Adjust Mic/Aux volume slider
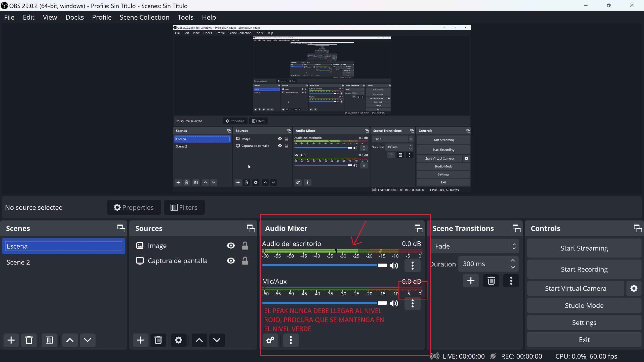 point(325,303)
